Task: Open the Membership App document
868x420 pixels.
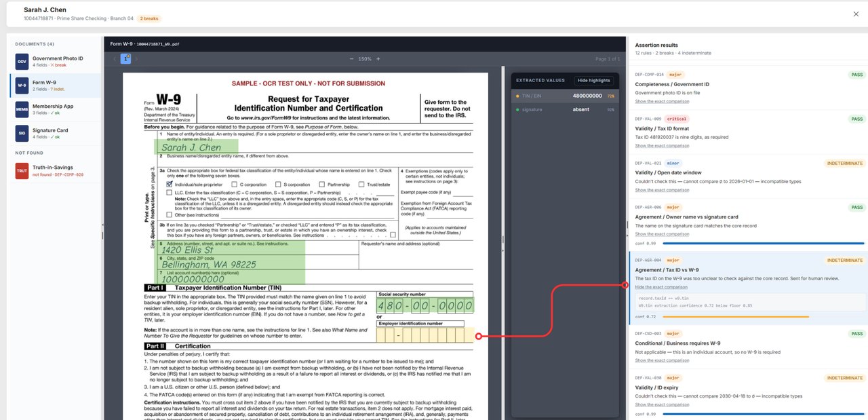Action: 56,109
